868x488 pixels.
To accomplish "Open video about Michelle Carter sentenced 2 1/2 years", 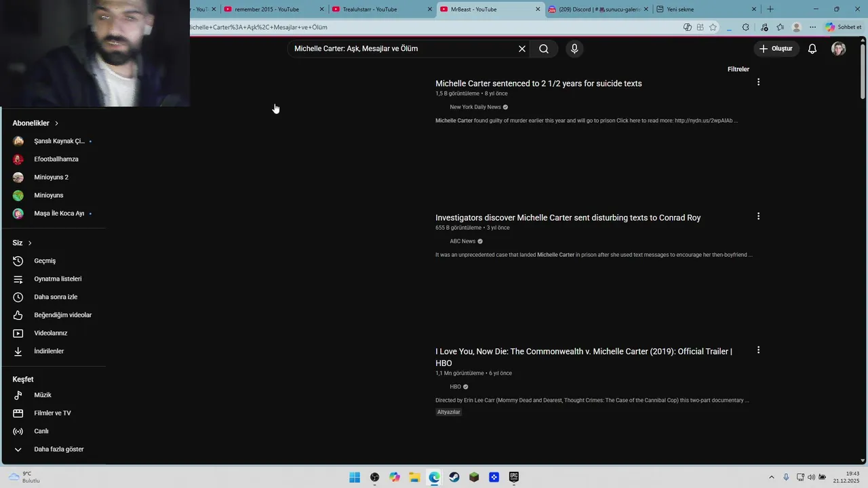I will 538,83.
